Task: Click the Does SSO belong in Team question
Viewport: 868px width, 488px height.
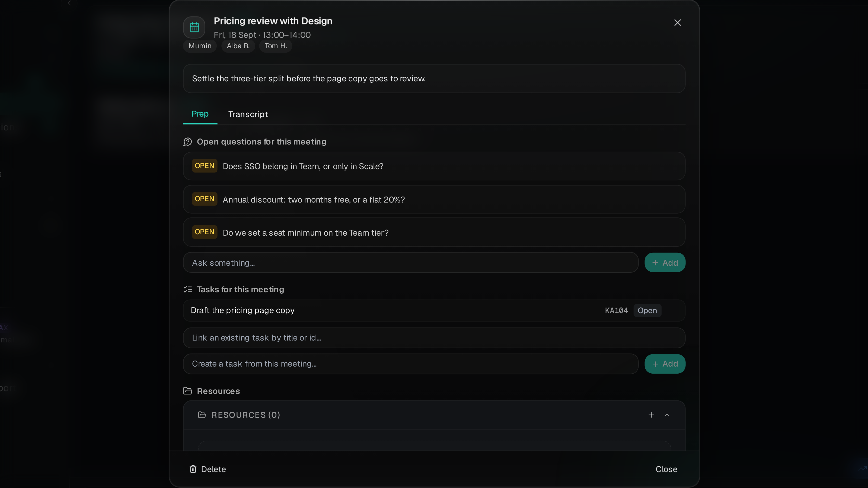Action: tap(303, 166)
